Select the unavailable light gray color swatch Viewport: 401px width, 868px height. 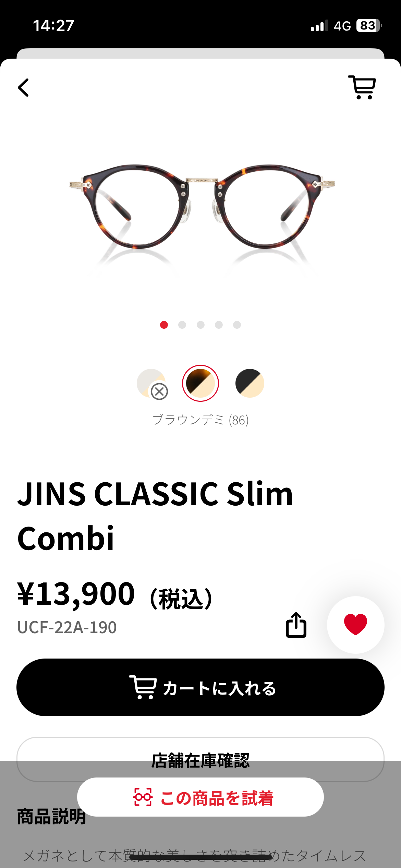point(151,383)
